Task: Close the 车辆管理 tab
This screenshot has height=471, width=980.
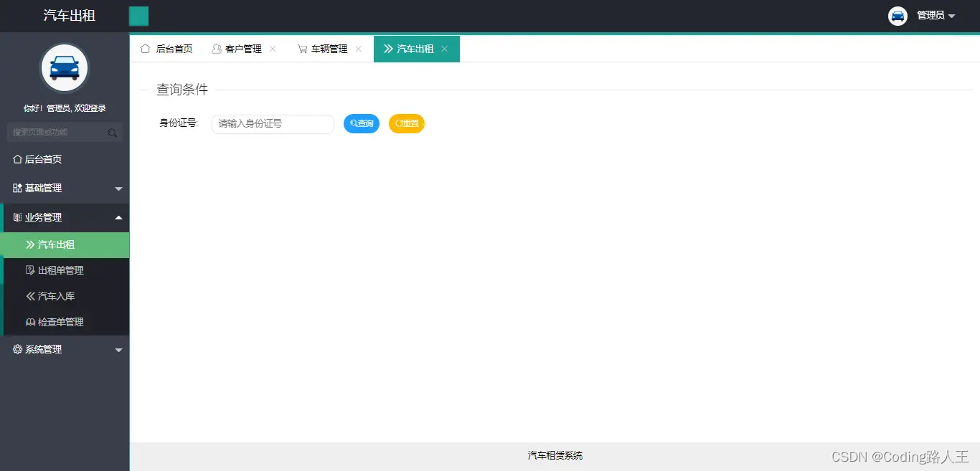Action: [359, 49]
